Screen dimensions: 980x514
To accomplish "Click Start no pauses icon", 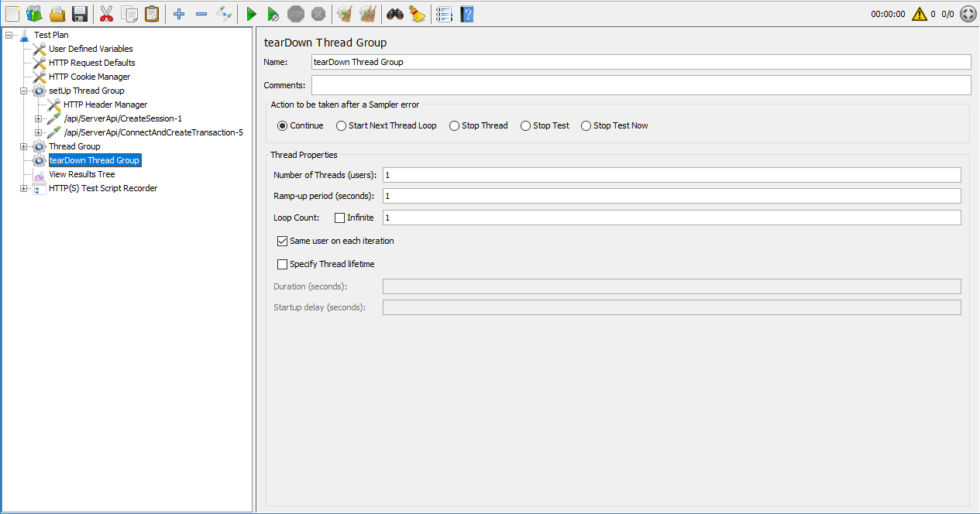I will coord(273,14).
